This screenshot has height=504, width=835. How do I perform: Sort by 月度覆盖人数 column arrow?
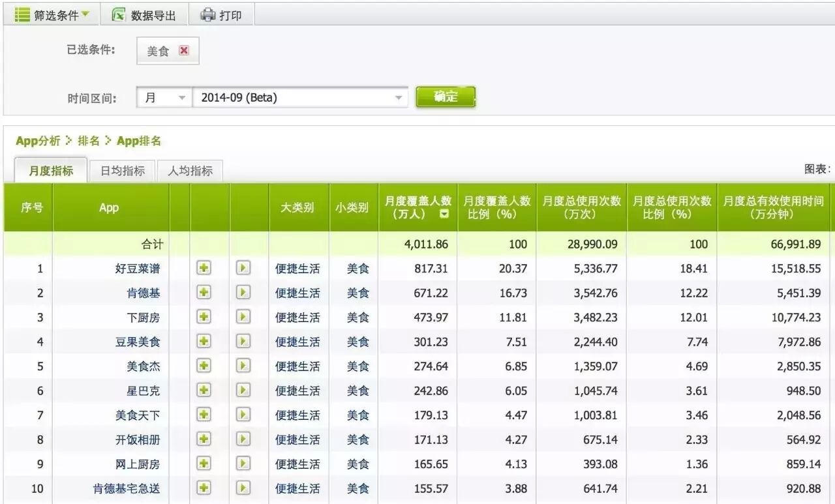[x=444, y=214]
